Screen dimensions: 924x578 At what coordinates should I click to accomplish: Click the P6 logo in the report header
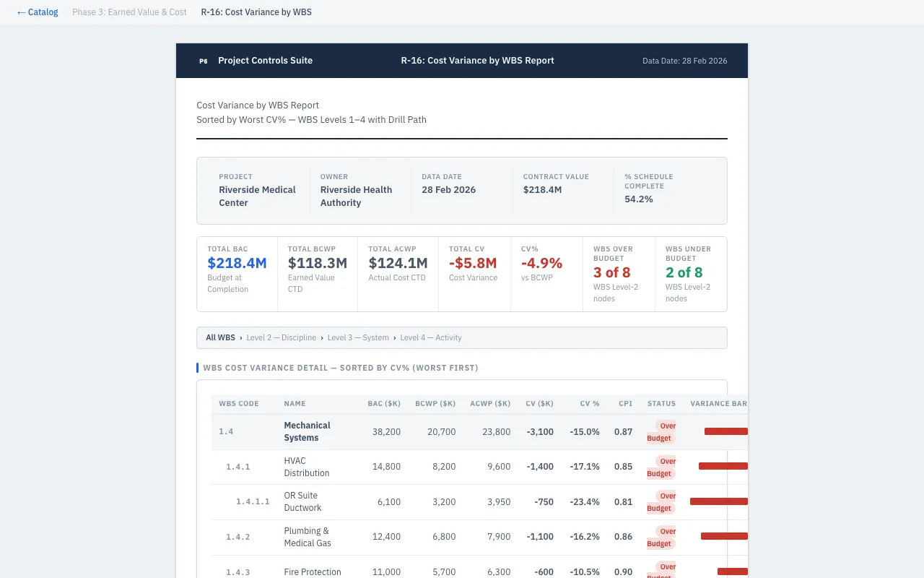[203, 61]
